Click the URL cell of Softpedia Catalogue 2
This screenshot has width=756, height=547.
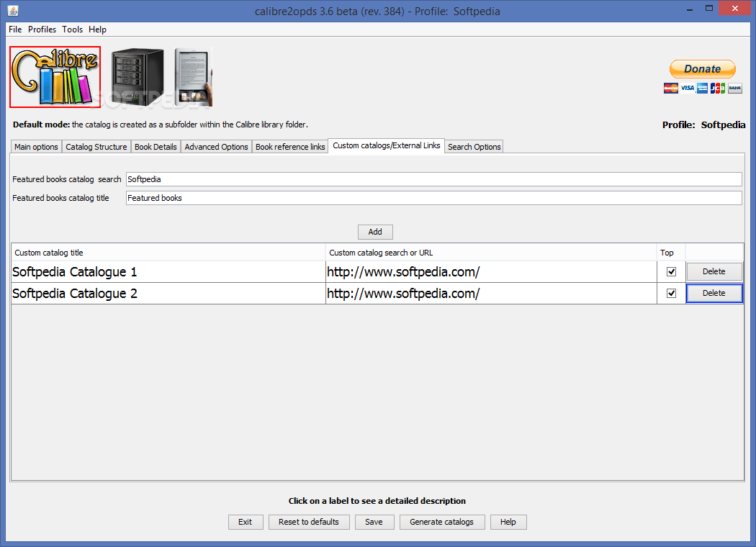point(491,294)
